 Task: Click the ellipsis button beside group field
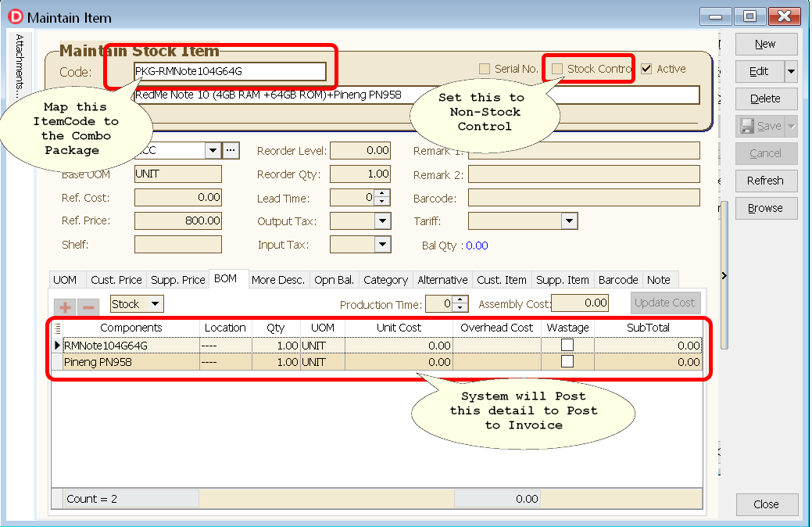pos(231,150)
